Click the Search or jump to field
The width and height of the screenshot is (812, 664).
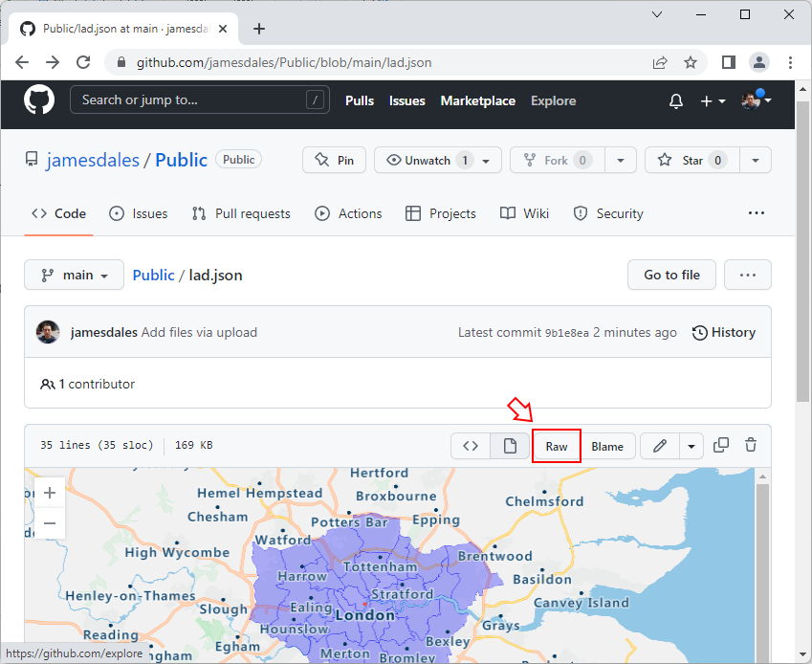click(x=200, y=100)
